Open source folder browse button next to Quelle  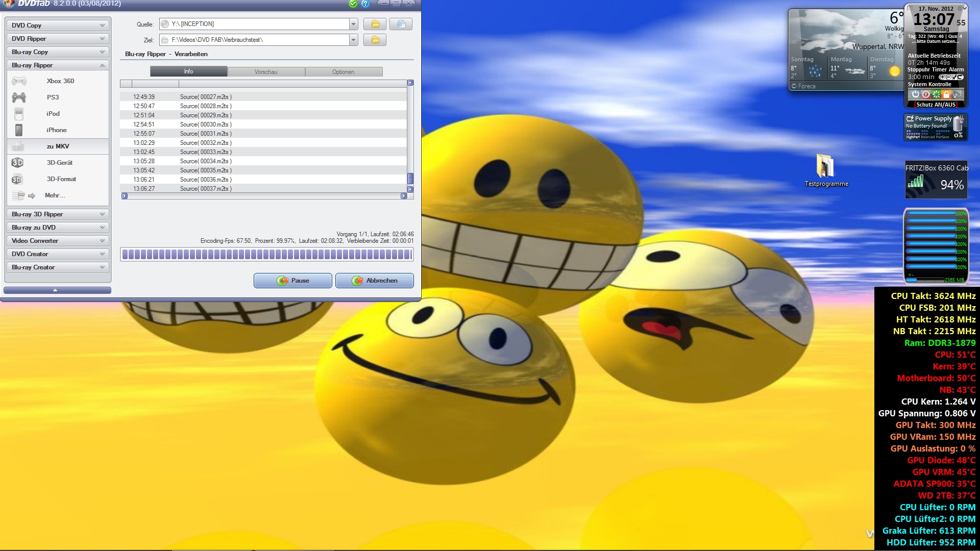[x=375, y=24]
